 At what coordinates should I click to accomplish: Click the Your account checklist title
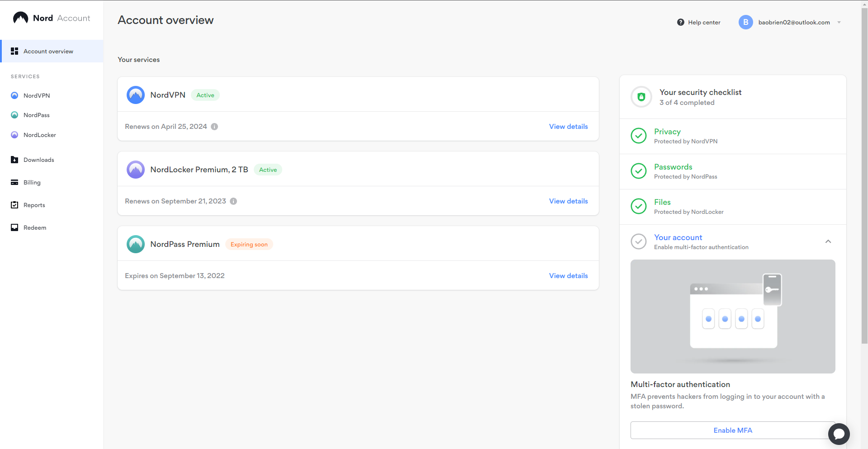678,237
